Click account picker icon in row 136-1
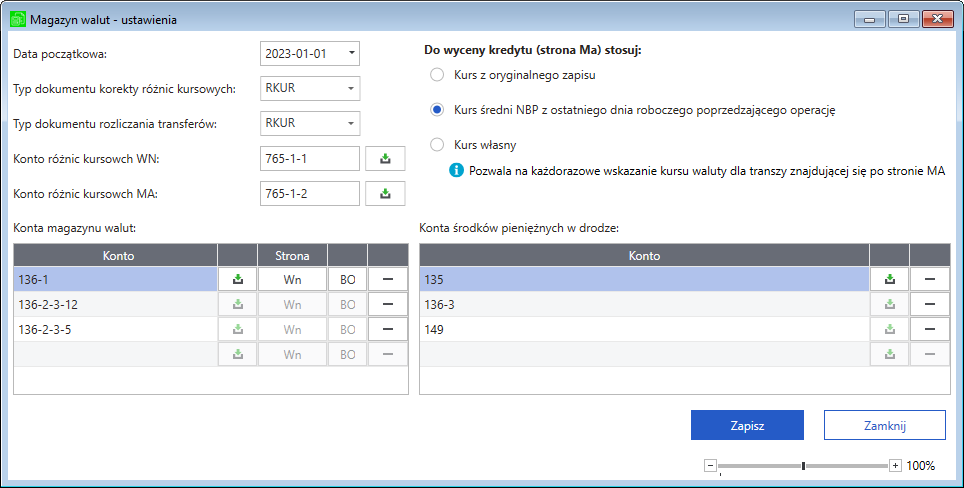The height and width of the screenshot is (488, 964). coord(237,280)
